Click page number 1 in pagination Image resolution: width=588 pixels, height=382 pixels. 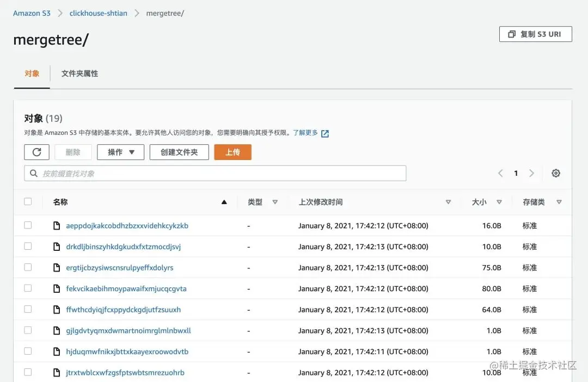click(516, 173)
